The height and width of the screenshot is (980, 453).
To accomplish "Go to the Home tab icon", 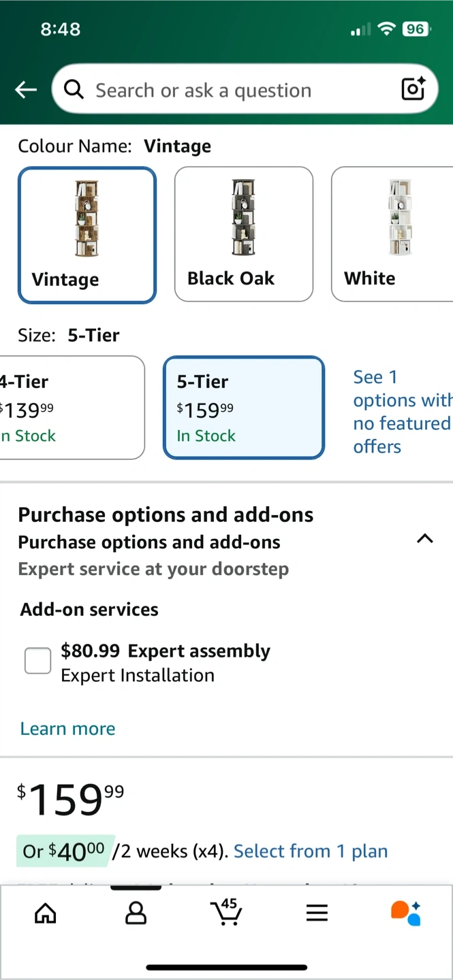I will point(46,913).
